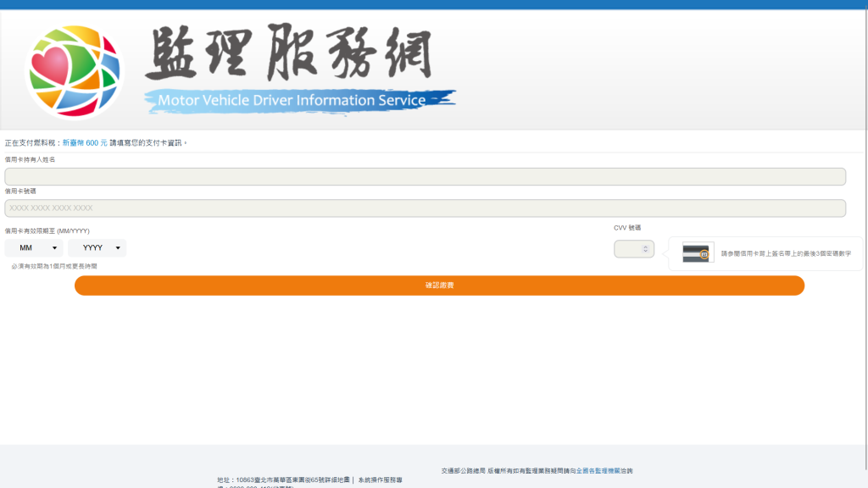Screen dimensions: 868x488
Task: Click the 信用卡持有人姓名 field label
Action: point(30,159)
